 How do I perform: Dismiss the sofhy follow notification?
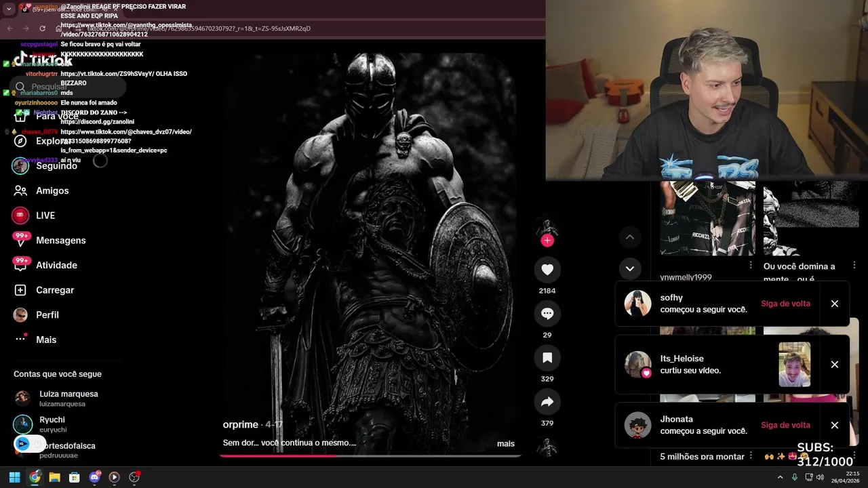(x=835, y=304)
